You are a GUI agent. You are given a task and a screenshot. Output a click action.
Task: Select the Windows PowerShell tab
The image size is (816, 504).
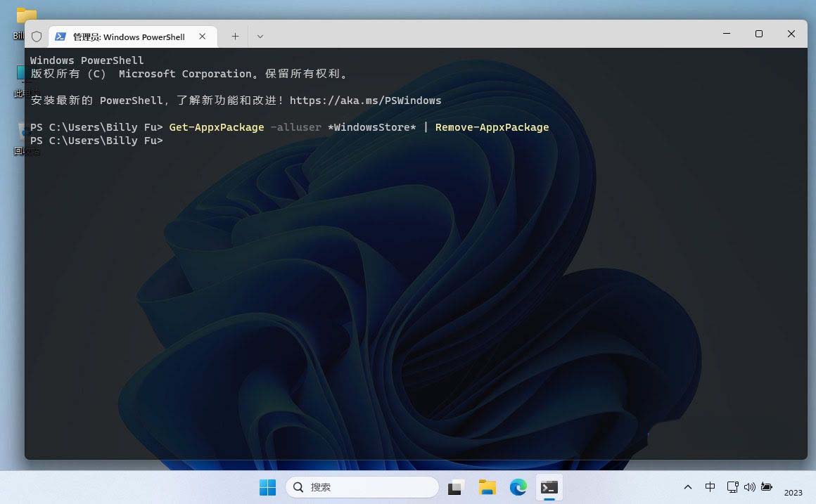coord(133,37)
